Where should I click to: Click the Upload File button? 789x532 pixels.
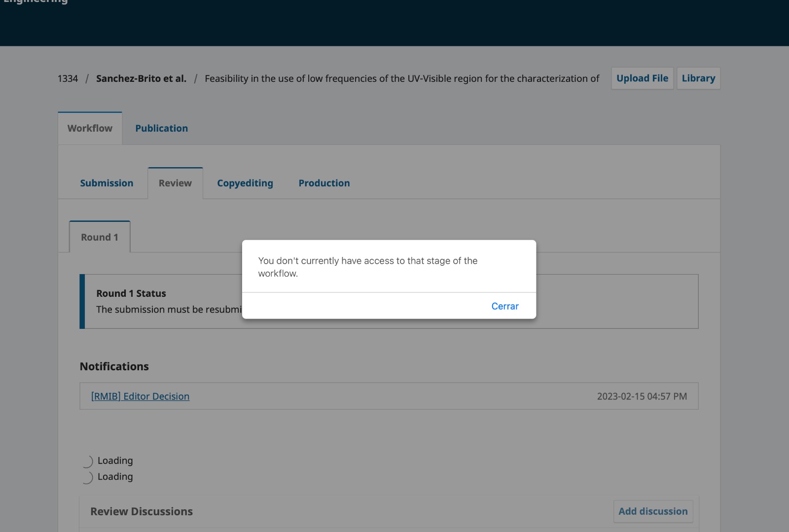pos(642,78)
